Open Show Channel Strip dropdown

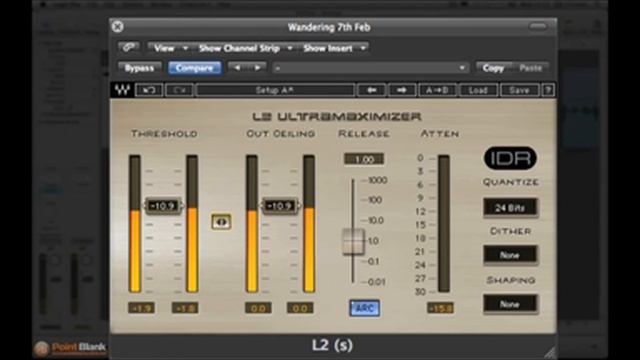(245, 48)
